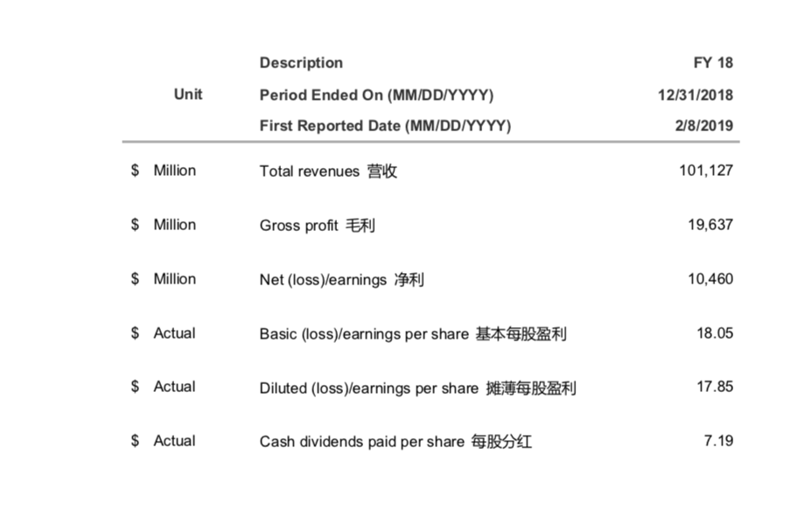Select the Cash dividends paid per share label
The height and width of the screenshot is (532, 805).
pos(395,442)
